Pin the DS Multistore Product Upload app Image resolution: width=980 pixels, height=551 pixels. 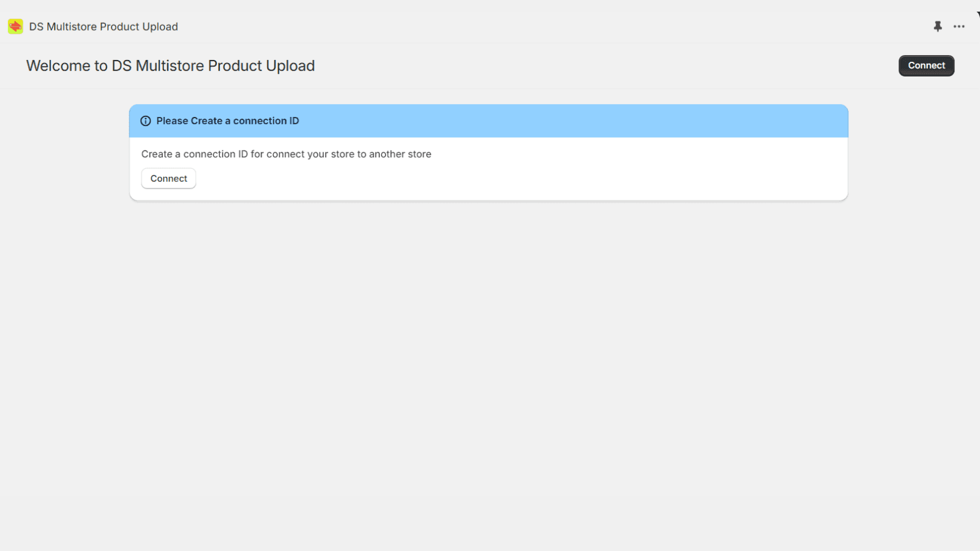(x=938, y=26)
